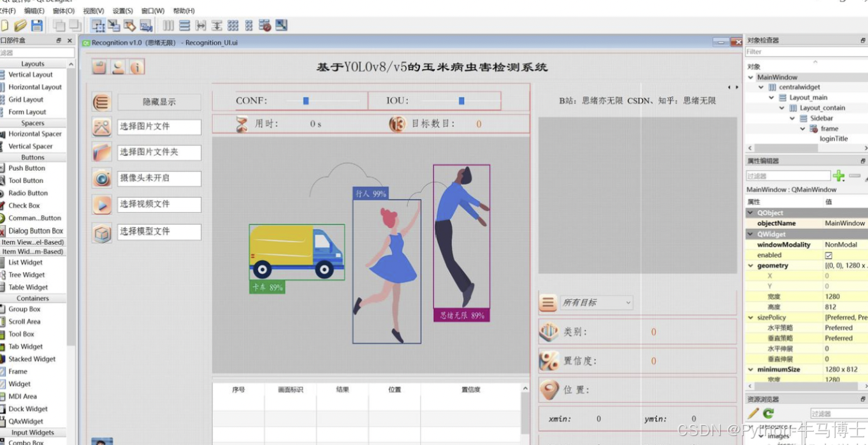The height and width of the screenshot is (445, 868).
Task: Click the 置信度 table column header
Action: click(471, 390)
